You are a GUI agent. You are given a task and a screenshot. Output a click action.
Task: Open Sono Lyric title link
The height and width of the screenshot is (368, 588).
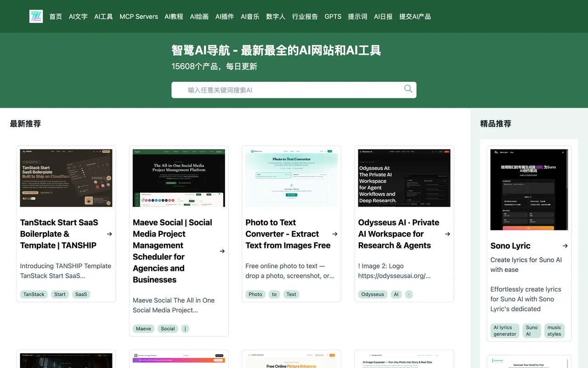point(510,246)
